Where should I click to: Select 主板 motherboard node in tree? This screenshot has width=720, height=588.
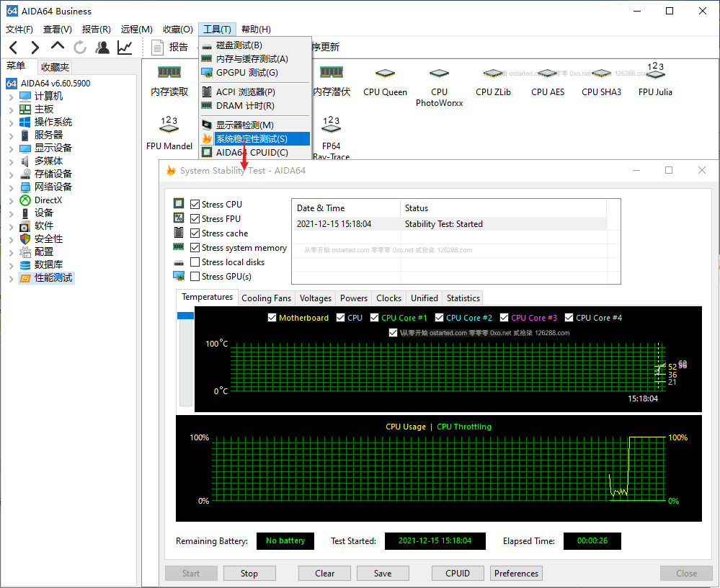point(44,110)
